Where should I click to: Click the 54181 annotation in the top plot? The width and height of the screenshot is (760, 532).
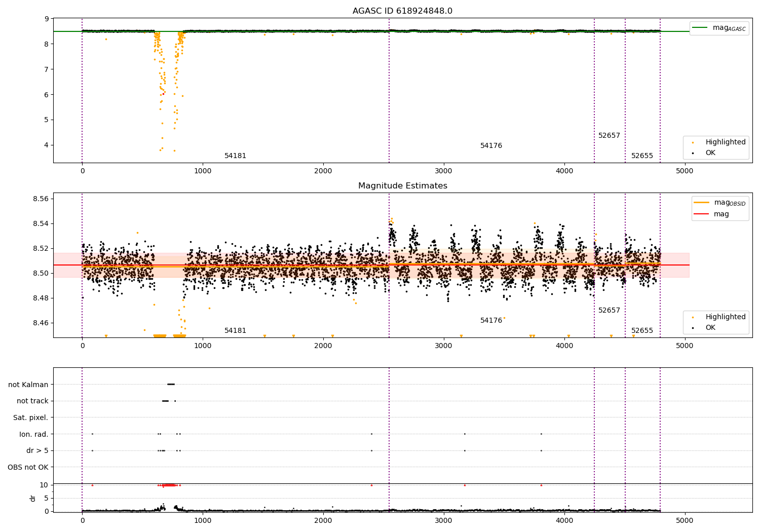235,156
